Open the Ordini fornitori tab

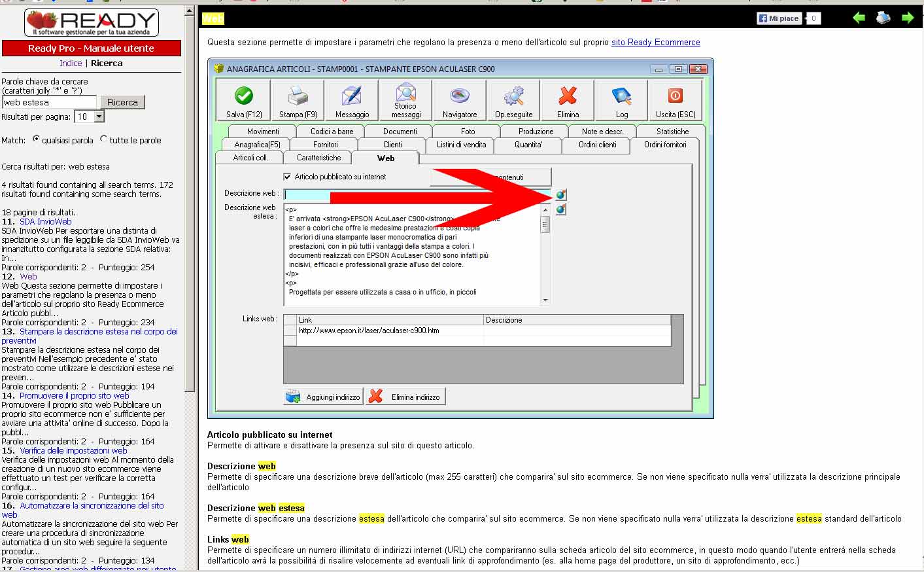[665, 145]
